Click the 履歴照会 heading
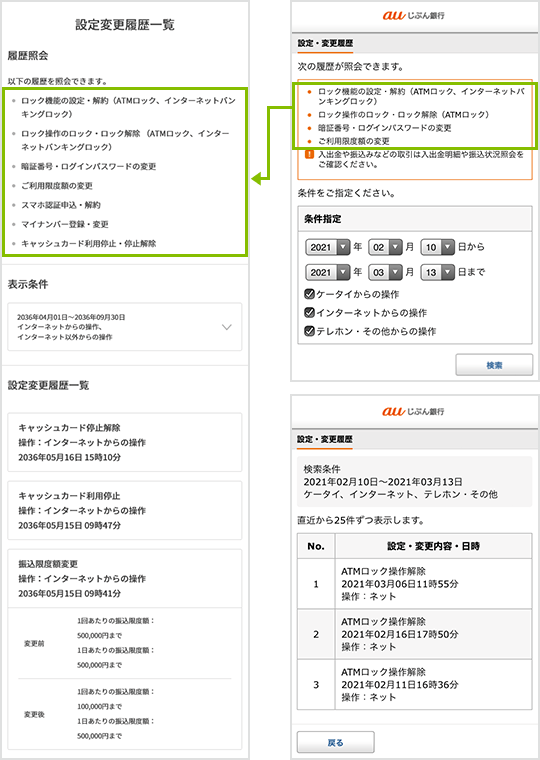Image resolution: width=540 pixels, height=760 pixels. click(x=28, y=56)
